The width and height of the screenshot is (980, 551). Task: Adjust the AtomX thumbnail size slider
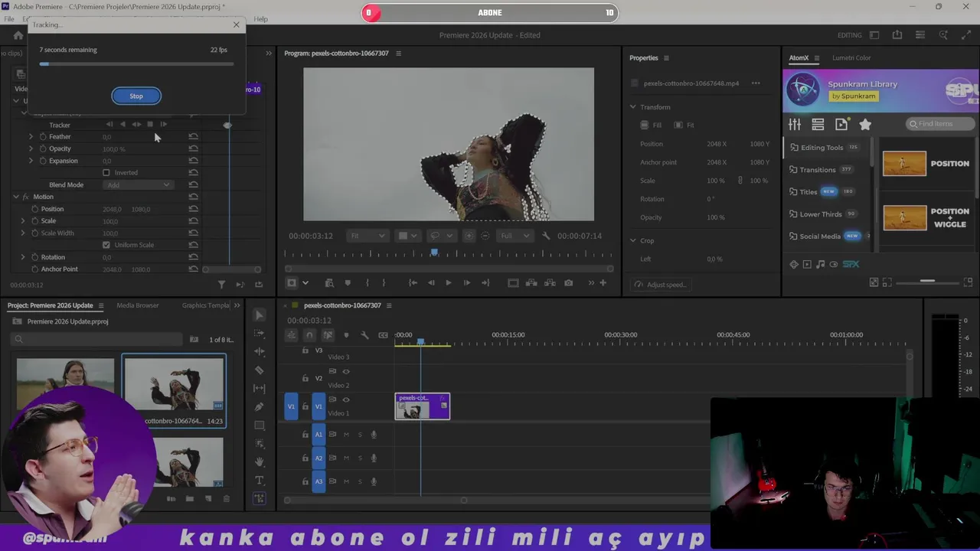927,282
